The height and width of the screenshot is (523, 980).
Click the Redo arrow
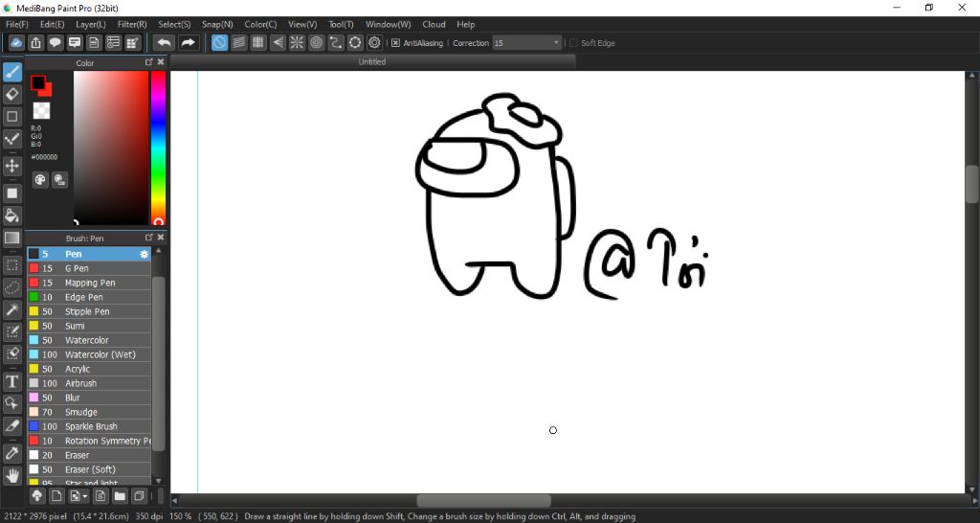click(188, 42)
